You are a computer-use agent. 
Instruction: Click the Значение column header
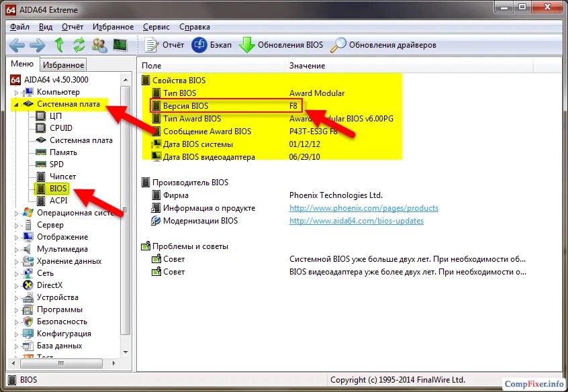click(409, 66)
